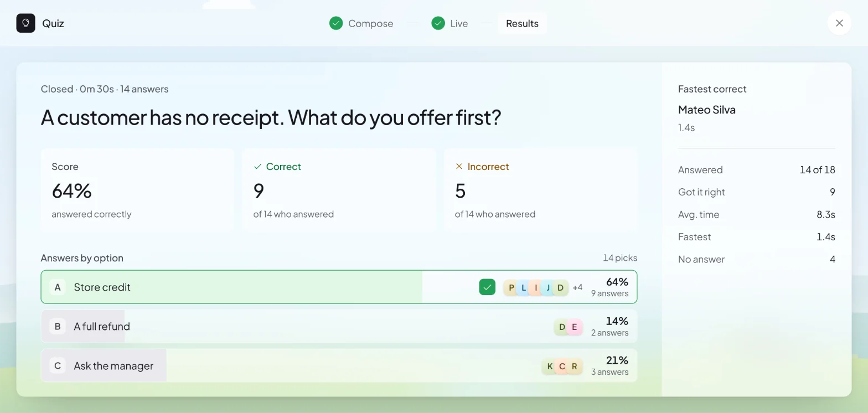Viewport: 868px width, 413px height.
Task: Click avatar P in Store credit row
Action: pos(511,287)
